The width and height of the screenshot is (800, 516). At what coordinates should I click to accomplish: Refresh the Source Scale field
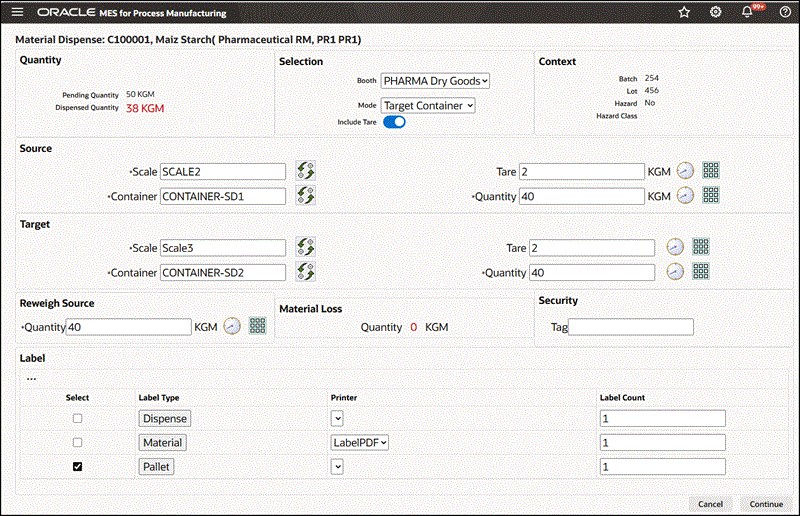pos(306,170)
